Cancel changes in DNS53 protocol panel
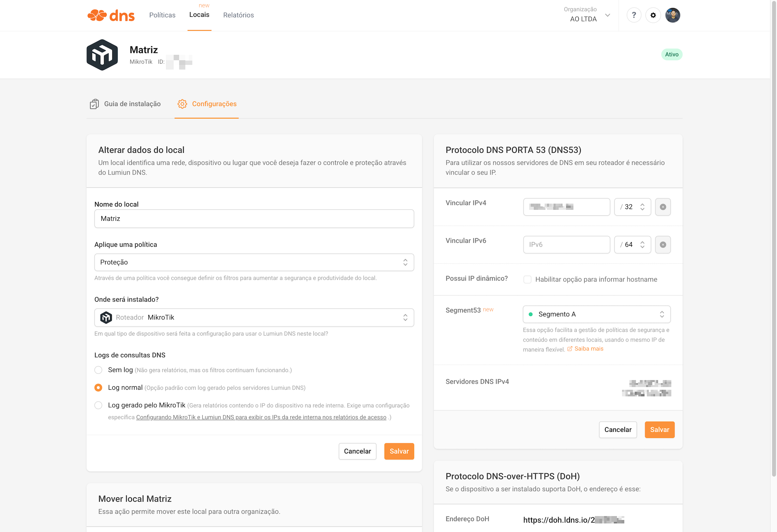Viewport: 777px width, 532px height. click(x=618, y=429)
